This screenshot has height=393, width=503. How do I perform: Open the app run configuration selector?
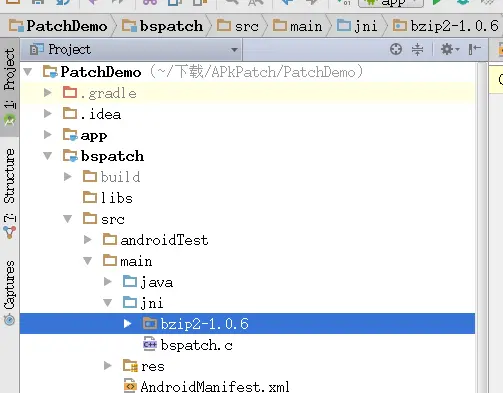point(391,3)
